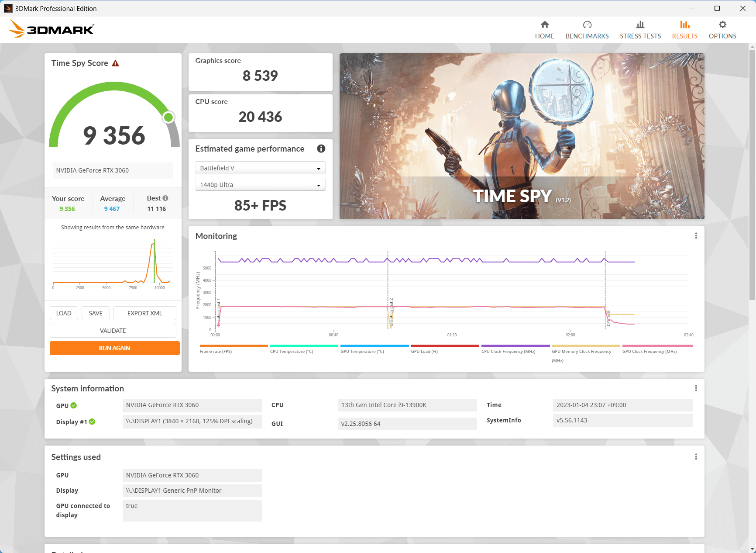756x553 pixels.
Task: Click the 13th Gen Intel Core i9-13900K field
Action: pyautogui.click(x=407, y=405)
